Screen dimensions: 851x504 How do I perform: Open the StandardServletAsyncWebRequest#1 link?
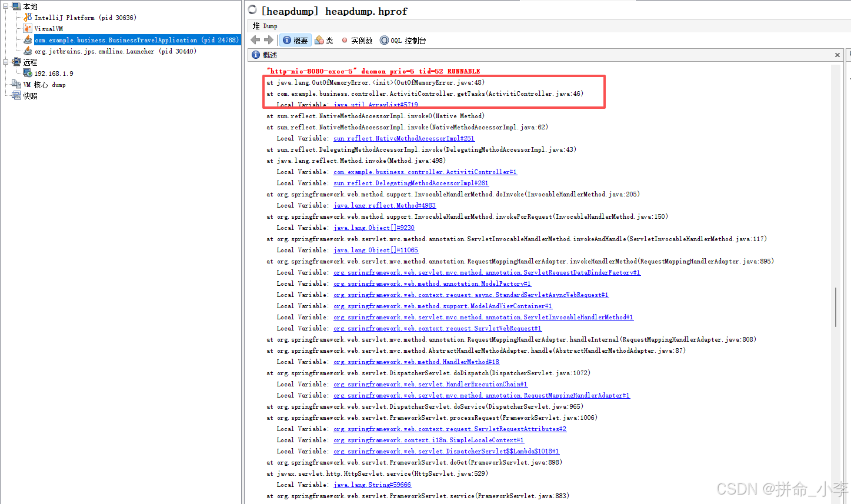471,295
